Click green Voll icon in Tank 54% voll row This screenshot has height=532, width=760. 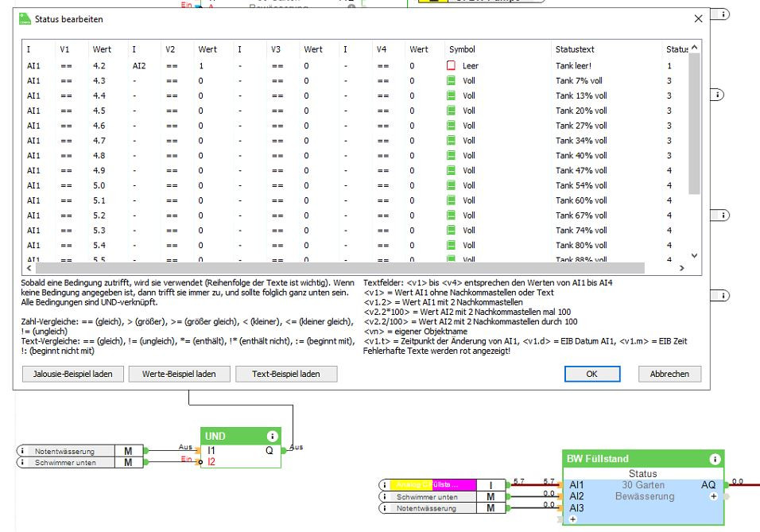click(x=451, y=185)
